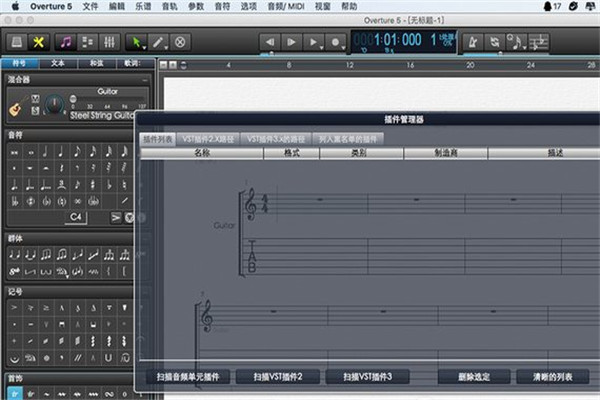Select the accent mark in the marks palette
Image resolution: width=600 pixels, height=400 pixels.
[x=15, y=308]
